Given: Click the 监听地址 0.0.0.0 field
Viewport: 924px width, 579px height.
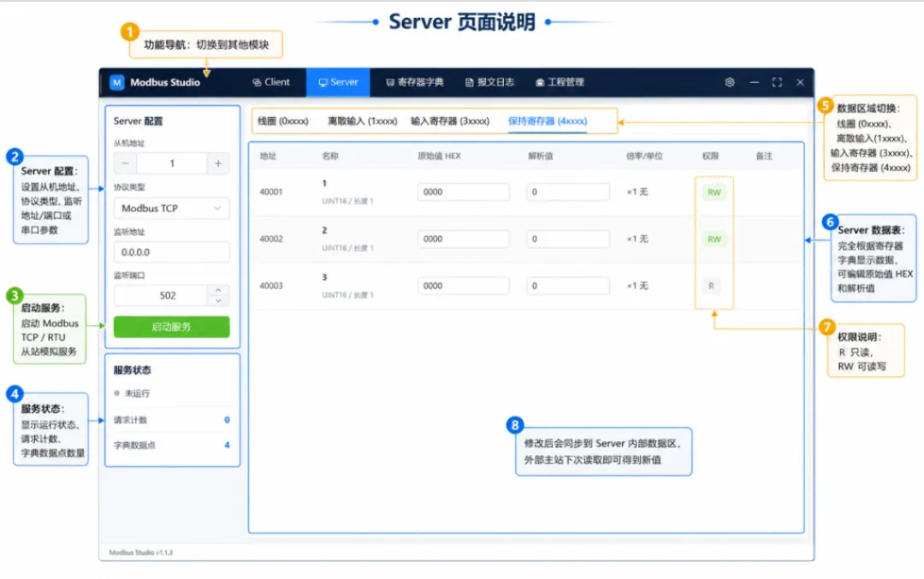Looking at the screenshot, I should click(171, 252).
